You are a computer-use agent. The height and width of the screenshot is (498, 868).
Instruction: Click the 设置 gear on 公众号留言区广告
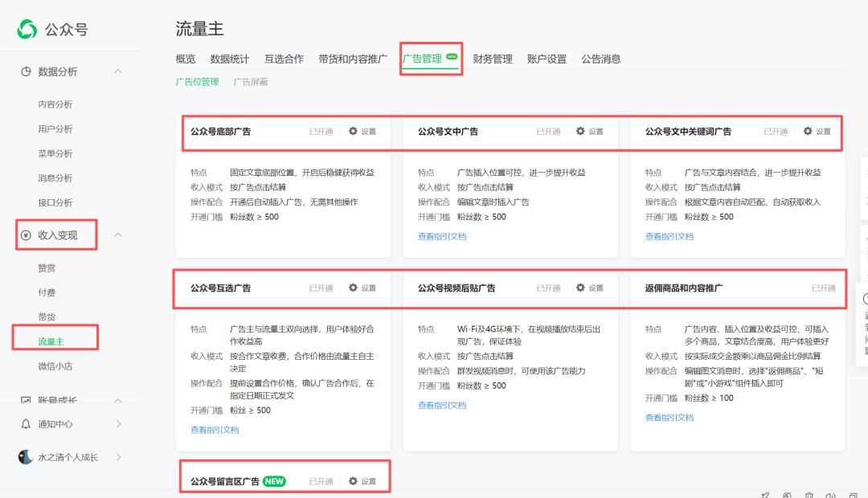pyautogui.click(x=352, y=480)
